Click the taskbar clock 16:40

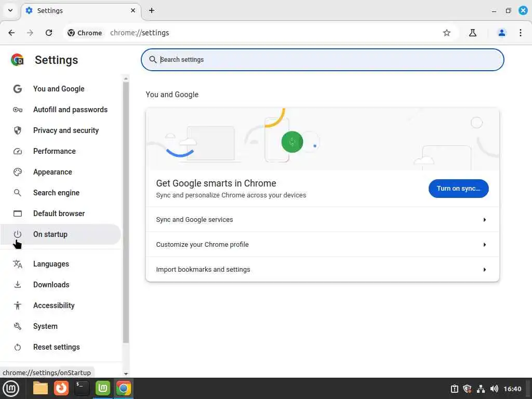pos(512,389)
